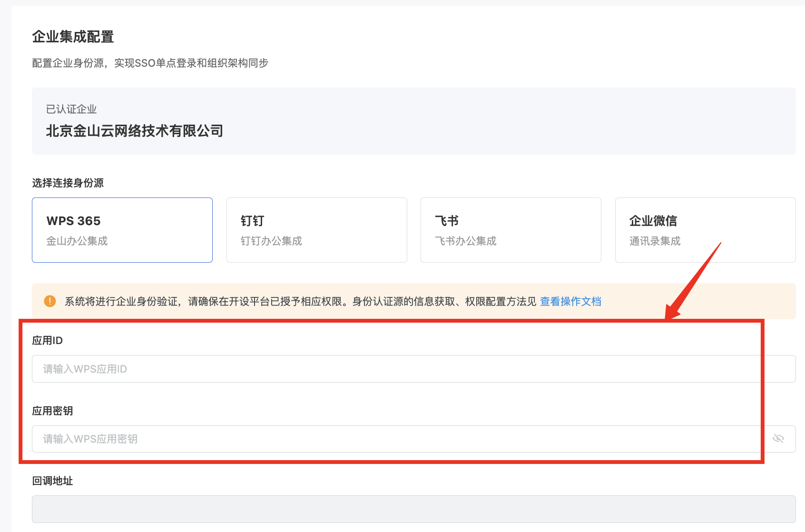805x532 pixels.
Task: Click the 金山办公集成 subtitle text
Action: (77, 241)
